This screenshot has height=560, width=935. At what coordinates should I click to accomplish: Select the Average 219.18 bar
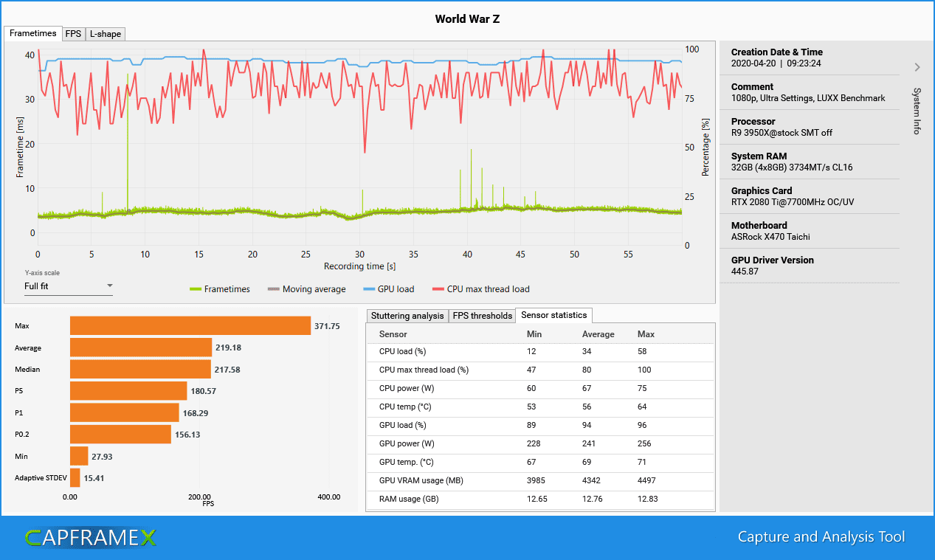click(141, 348)
